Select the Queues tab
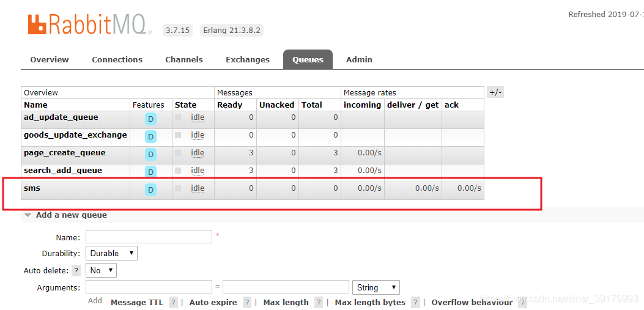 [x=308, y=59]
